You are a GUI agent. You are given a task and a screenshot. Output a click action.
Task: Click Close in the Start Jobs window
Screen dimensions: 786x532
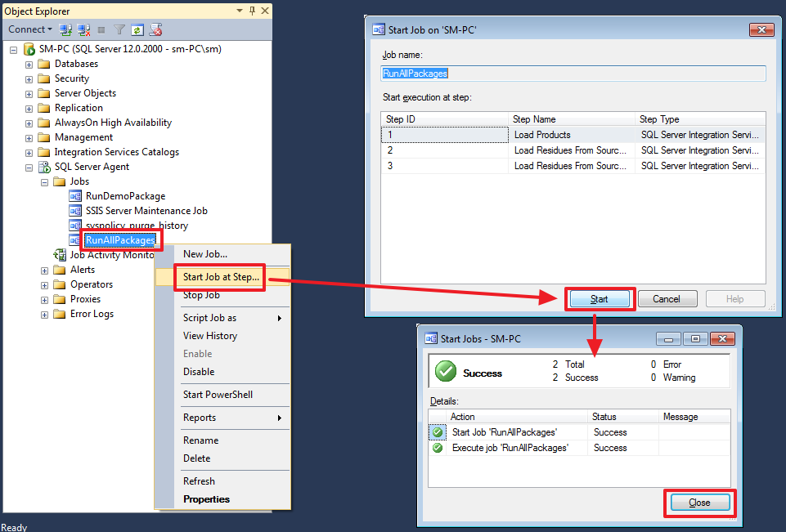tap(699, 503)
